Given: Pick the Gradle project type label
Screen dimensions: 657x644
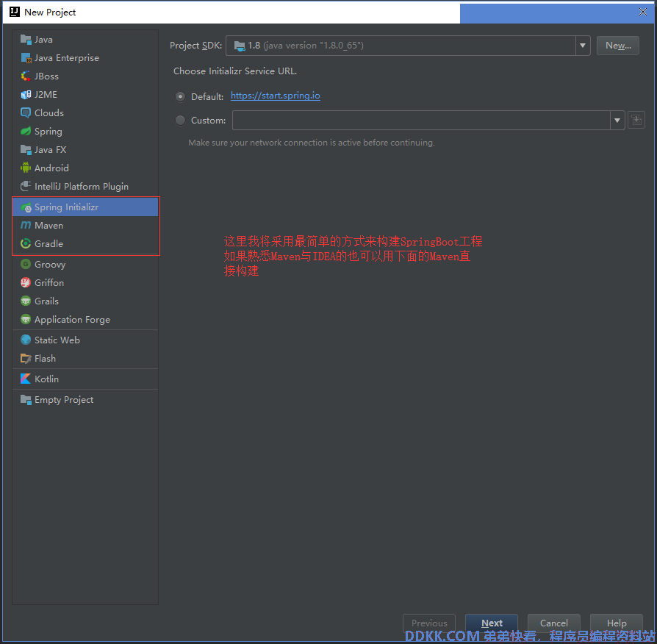Looking at the screenshot, I should point(49,244).
